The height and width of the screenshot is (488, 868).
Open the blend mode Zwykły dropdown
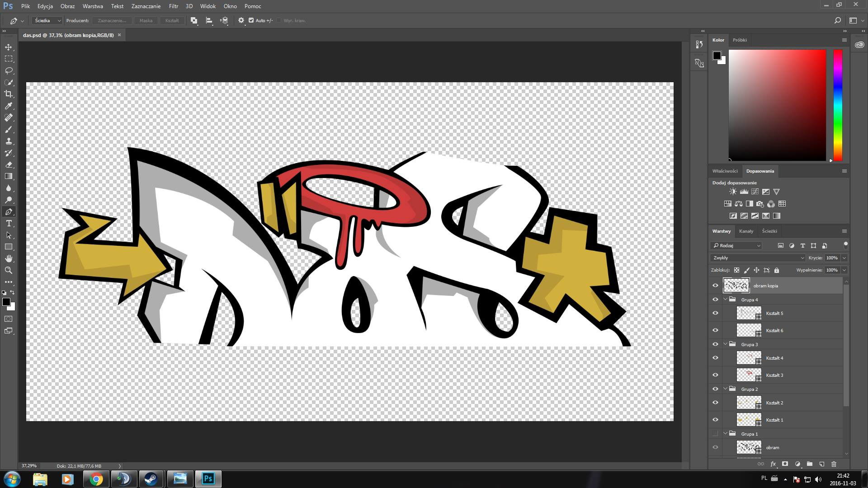click(758, 258)
